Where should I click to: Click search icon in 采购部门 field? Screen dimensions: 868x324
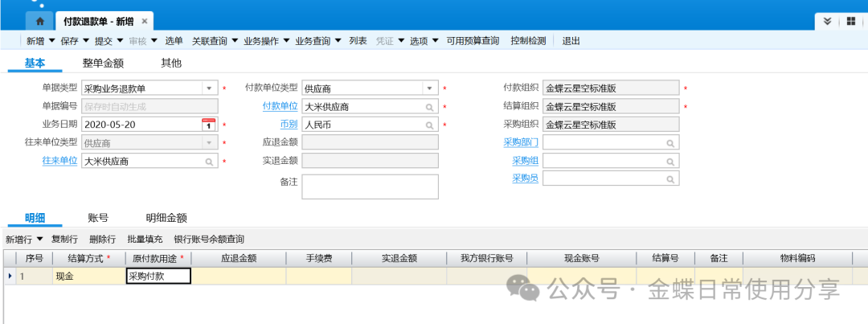[669, 142]
